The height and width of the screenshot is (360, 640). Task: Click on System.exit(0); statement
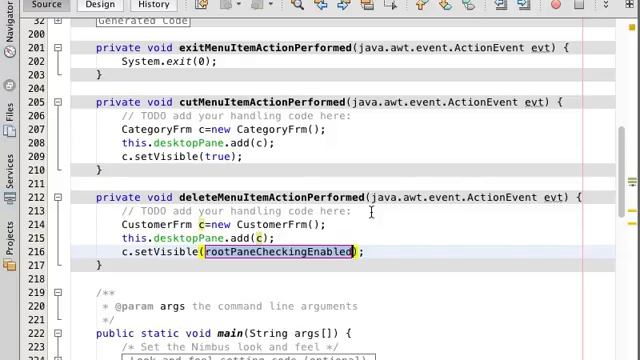(x=169, y=61)
